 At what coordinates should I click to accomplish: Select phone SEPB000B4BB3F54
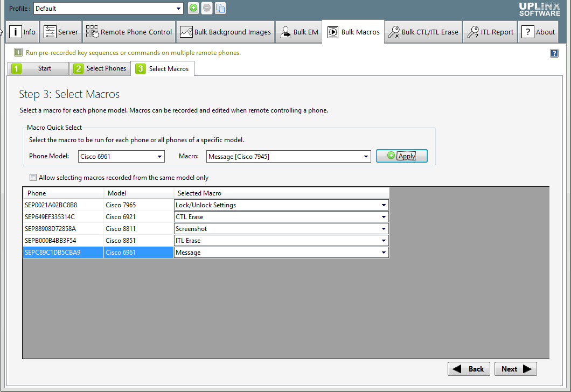click(x=64, y=241)
